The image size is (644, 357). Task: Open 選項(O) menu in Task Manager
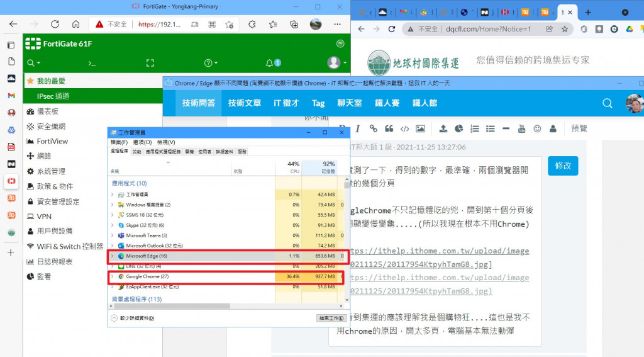click(143, 142)
